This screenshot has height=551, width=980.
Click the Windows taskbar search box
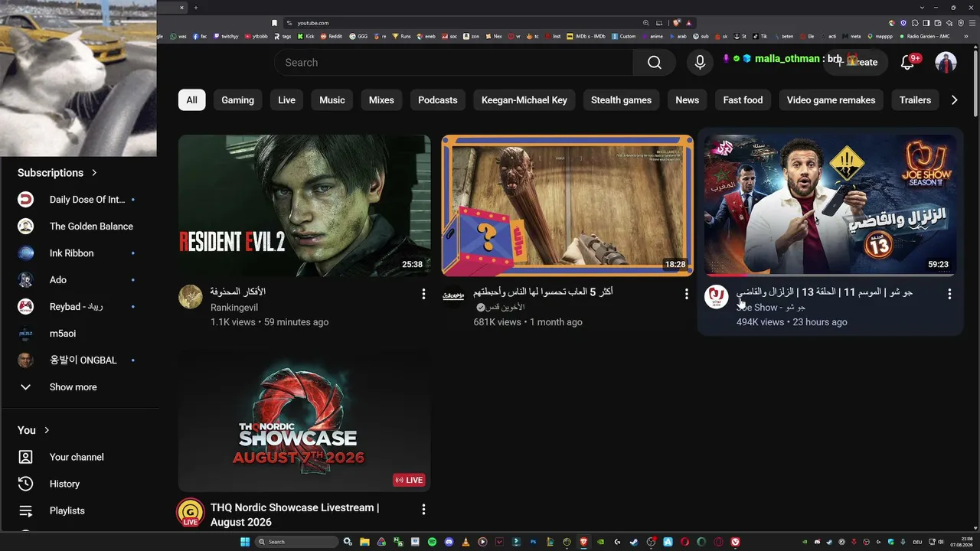(296, 542)
